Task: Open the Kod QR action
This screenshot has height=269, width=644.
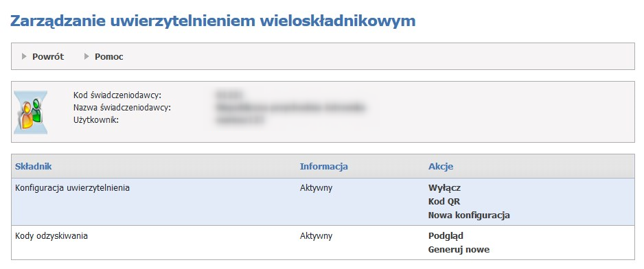Action: click(444, 202)
